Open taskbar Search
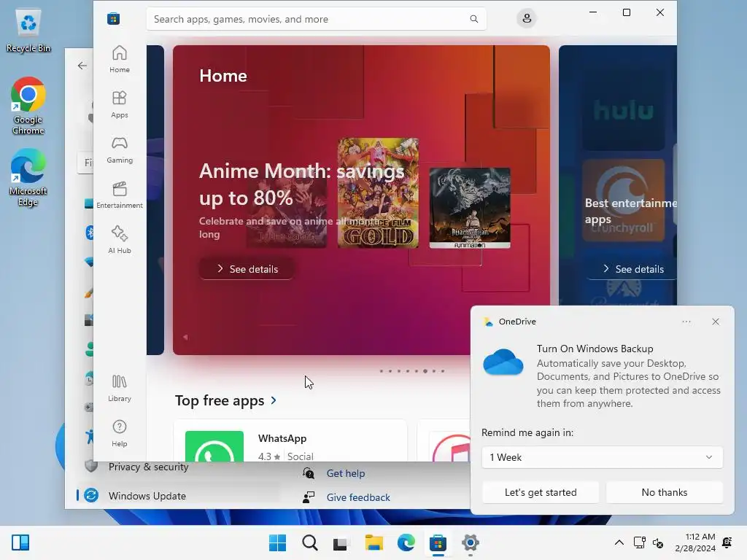Viewport: 747px width, 560px height. (309, 542)
